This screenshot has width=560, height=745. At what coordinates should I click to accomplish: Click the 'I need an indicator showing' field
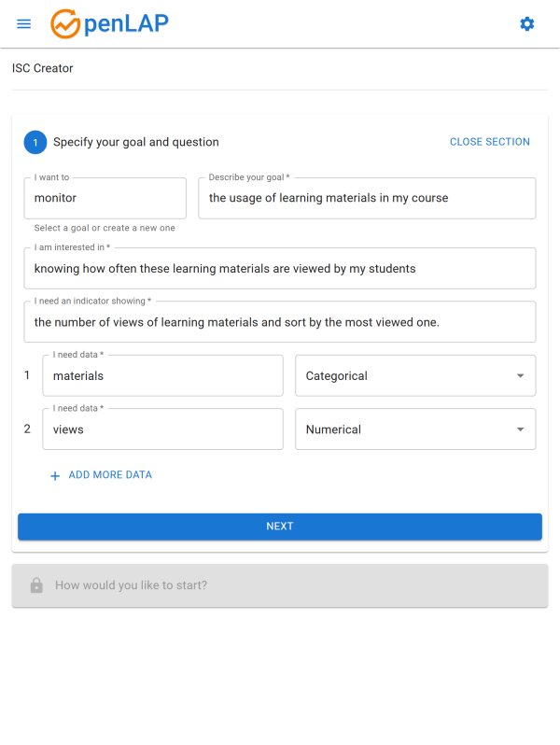tap(280, 322)
